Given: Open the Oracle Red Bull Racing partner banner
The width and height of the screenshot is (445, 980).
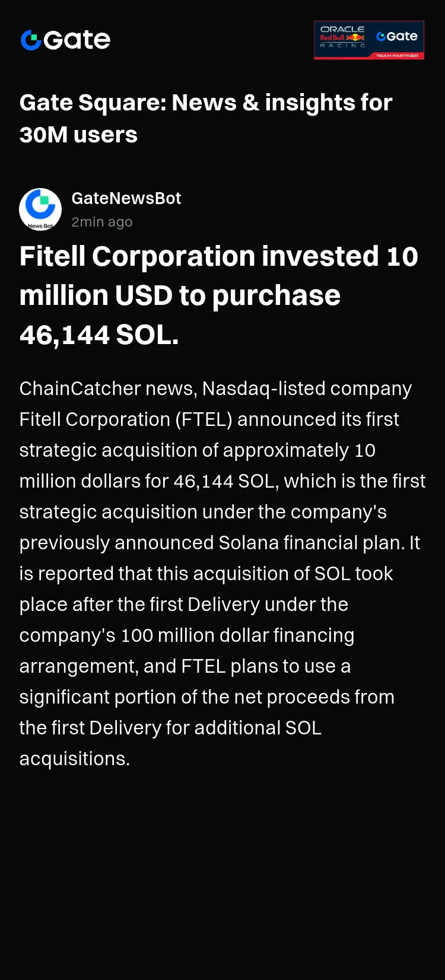Looking at the screenshot, I should pyautogui.click(x=369, y=40).
